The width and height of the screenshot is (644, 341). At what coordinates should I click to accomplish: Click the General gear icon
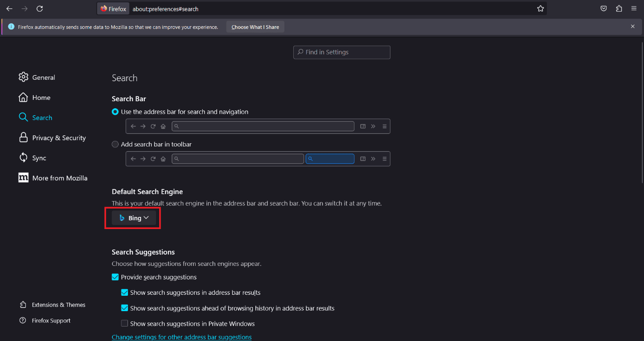pyautogui.click(x=23, y=77)
